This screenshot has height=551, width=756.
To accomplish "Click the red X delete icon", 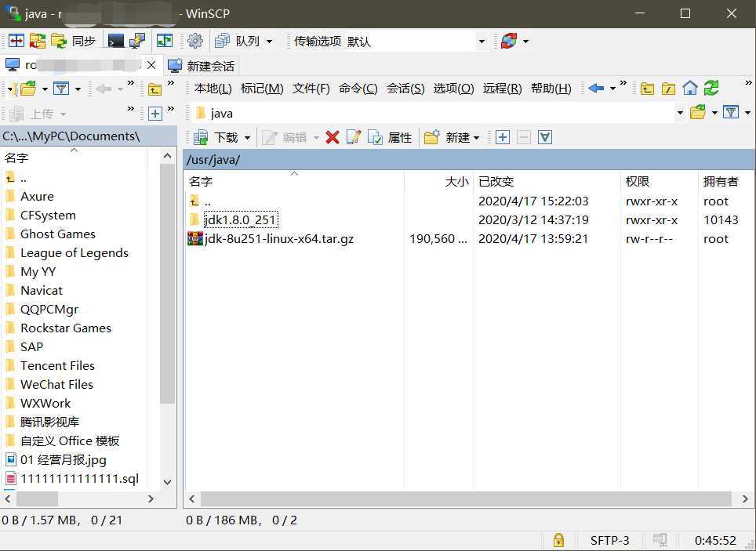I will [x=333, y=138].
